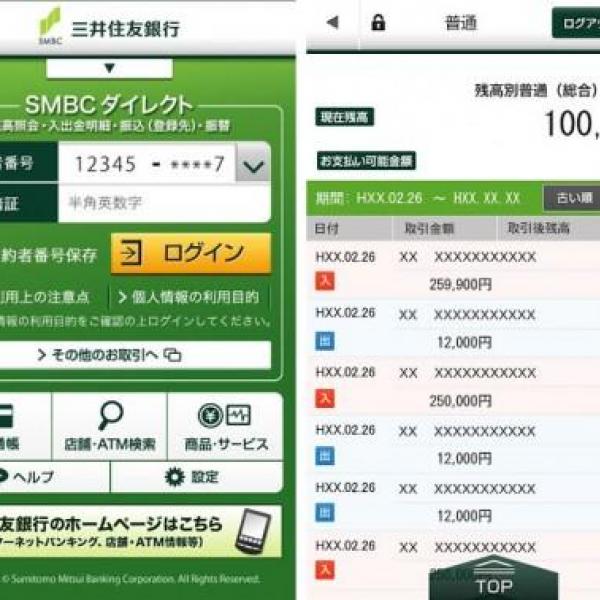Toggle sort order with 古い順 button
Image resolution: width=600 pixels, height=600 pixels.
click(x=572, y=198)
